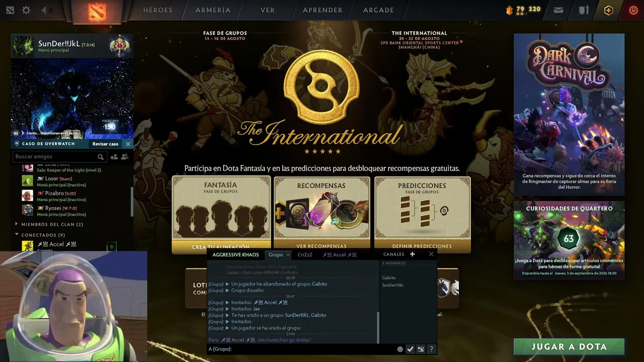Open the friends group icon

click(124, 157)
